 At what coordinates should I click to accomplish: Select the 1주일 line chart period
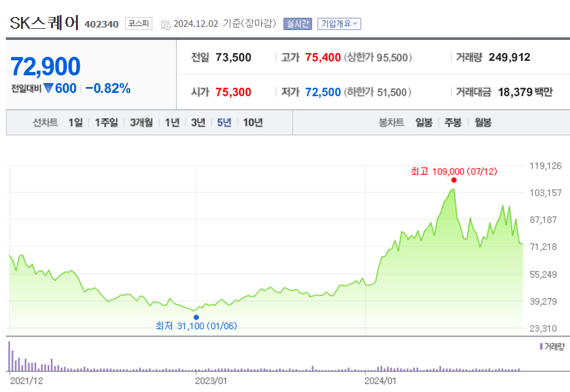pos(107,122)
